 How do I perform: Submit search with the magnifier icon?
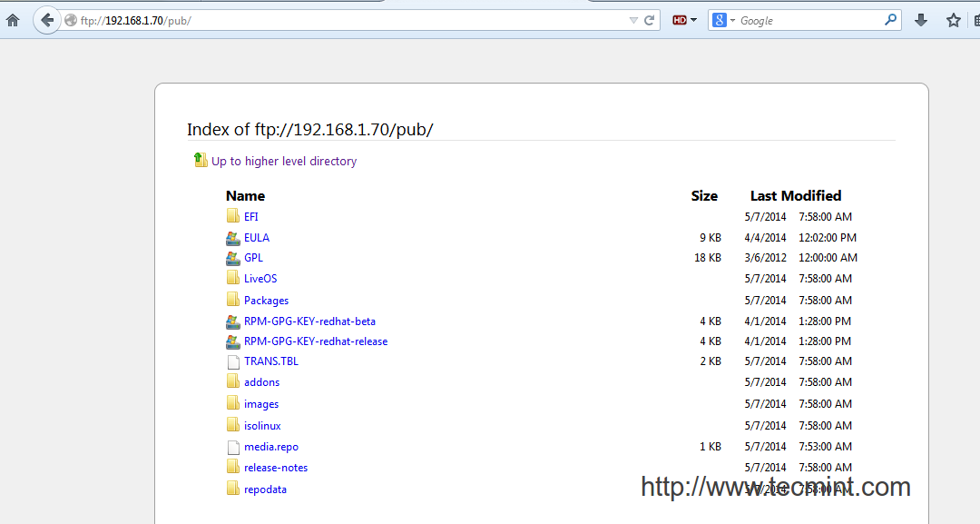click(x=891, y=20)
